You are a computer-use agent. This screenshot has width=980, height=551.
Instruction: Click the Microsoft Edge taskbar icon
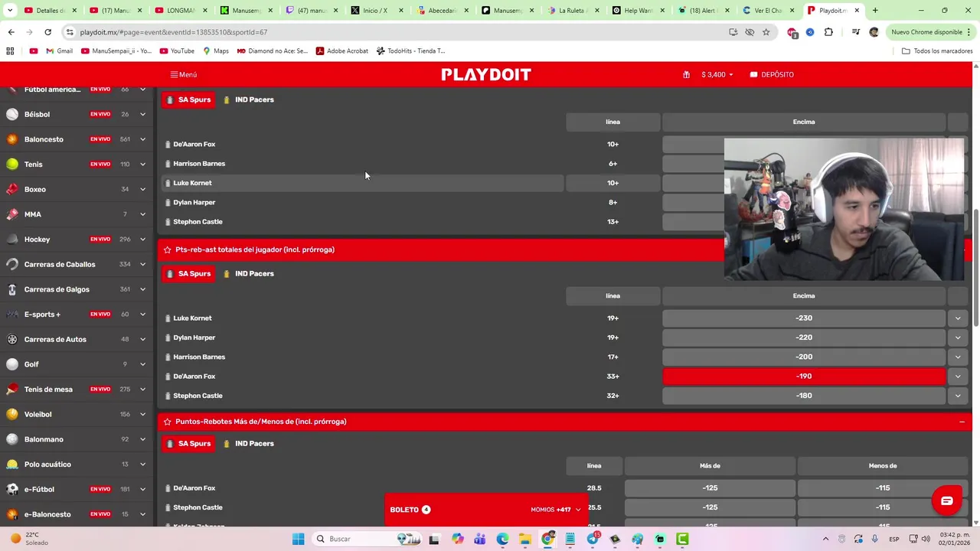click(x=502, y=539)
